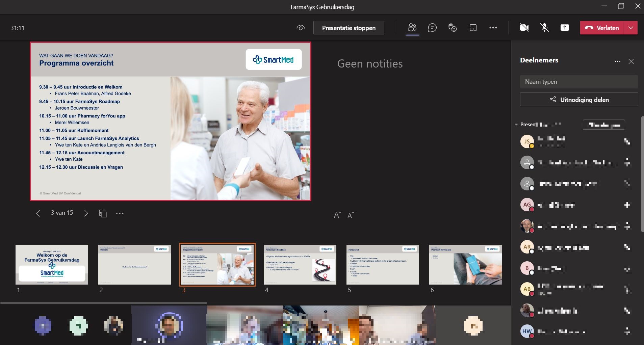Screen dimensions: 644x345
Task: Restore down the Teams meeting window
Action: [x=621, y=6]
